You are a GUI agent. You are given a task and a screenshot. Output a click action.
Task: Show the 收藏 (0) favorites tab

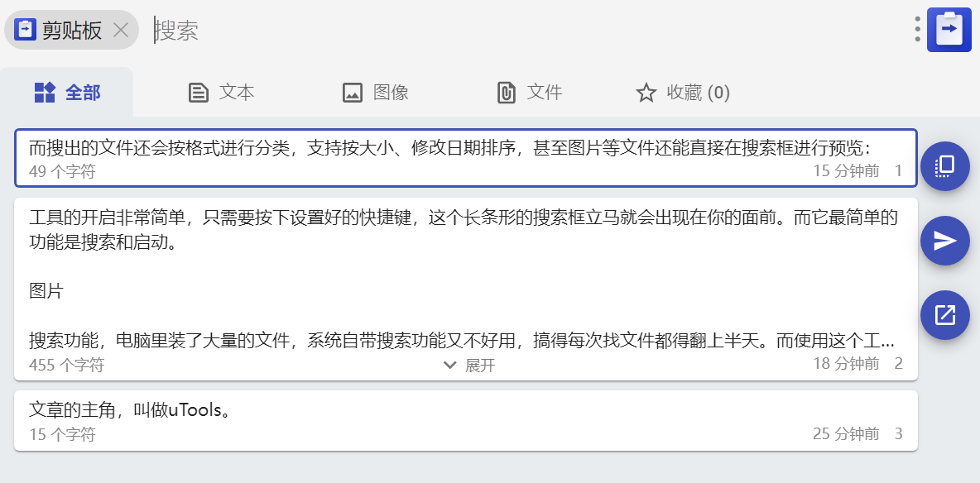tap(683, 93)
